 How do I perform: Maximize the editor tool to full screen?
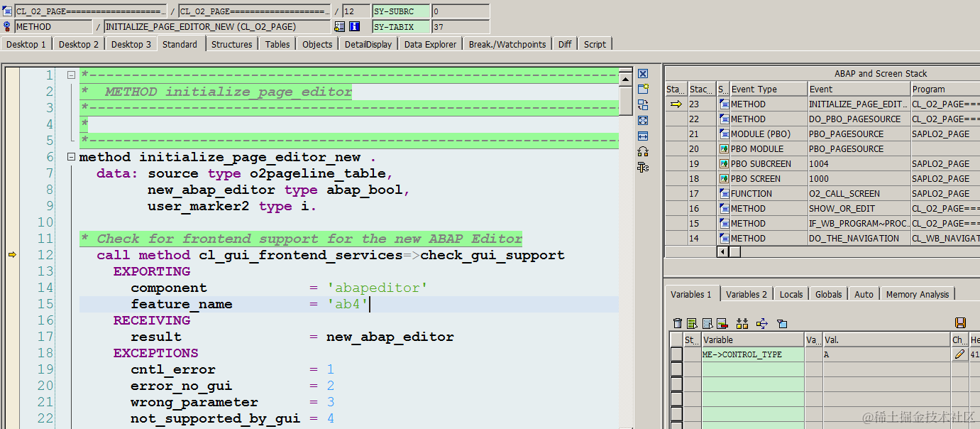click(x=643, y=120)
